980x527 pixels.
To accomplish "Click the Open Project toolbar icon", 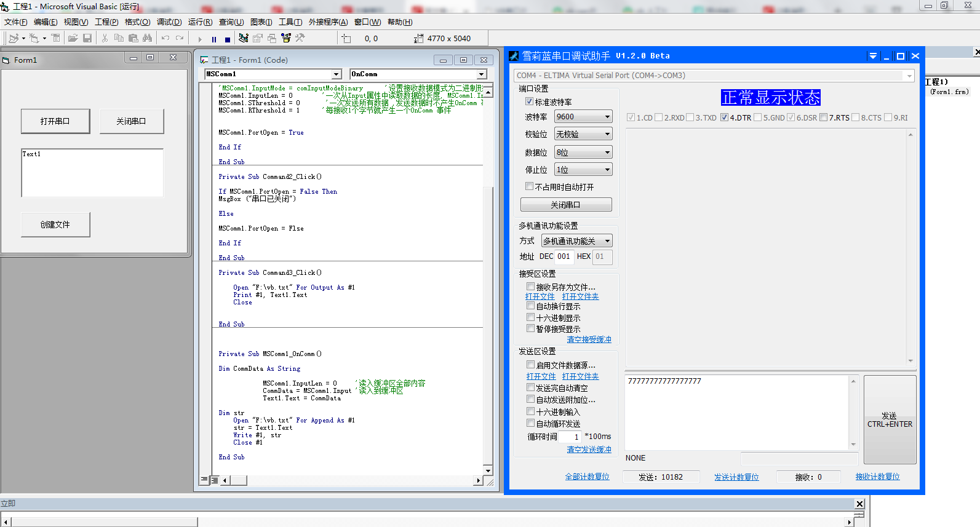I will [x=73, y=38].
